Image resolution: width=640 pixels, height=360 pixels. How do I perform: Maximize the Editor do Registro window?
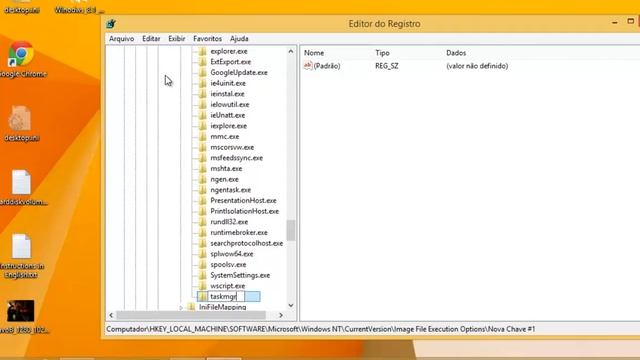coord(631,21)
